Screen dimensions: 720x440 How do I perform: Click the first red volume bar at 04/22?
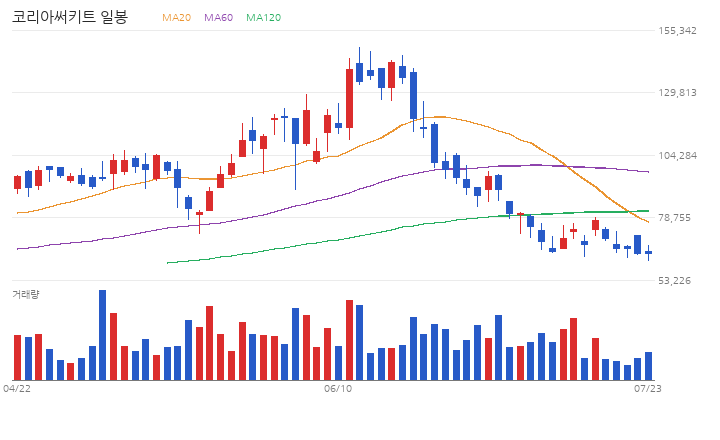pyautogui.click(x=17, y=357)
